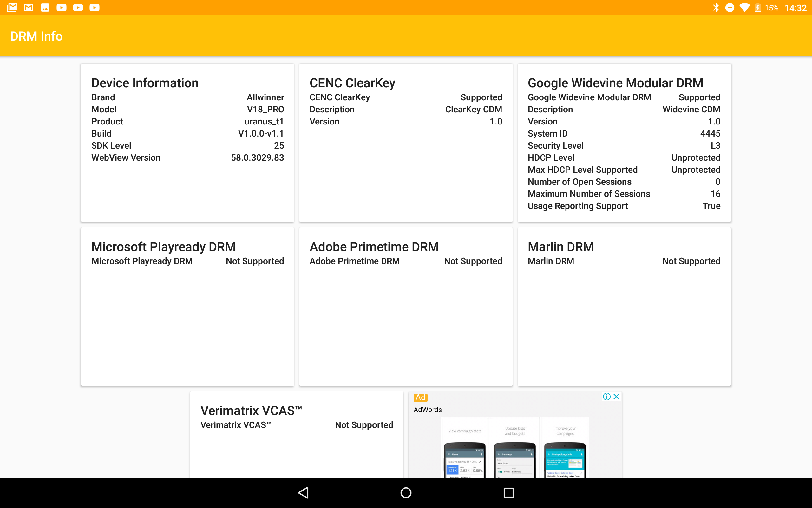The width and height of the screenshot is (812, 508).
Task: Tap the charging battery icon
Action: [758, 8]
